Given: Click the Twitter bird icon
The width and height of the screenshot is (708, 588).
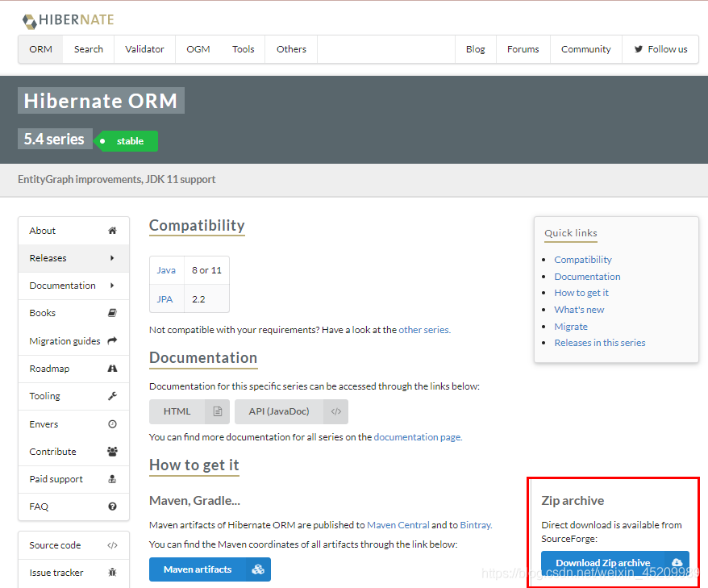Looking at the screenshot, I should pyautogui.click(x=639, y=49).
